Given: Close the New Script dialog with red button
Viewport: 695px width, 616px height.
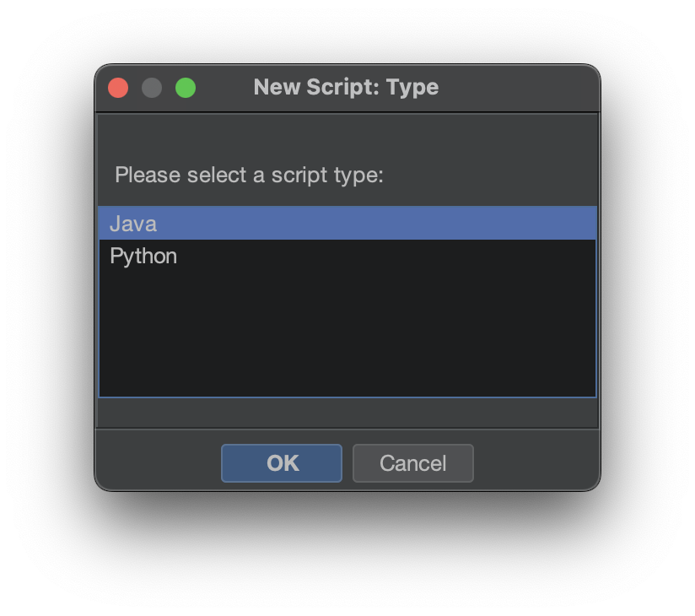Looking at the screenshot, I should point(118,88).
